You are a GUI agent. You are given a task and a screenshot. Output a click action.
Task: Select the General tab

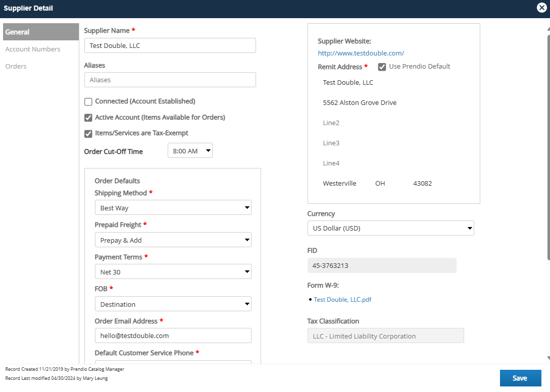[18, 32]
